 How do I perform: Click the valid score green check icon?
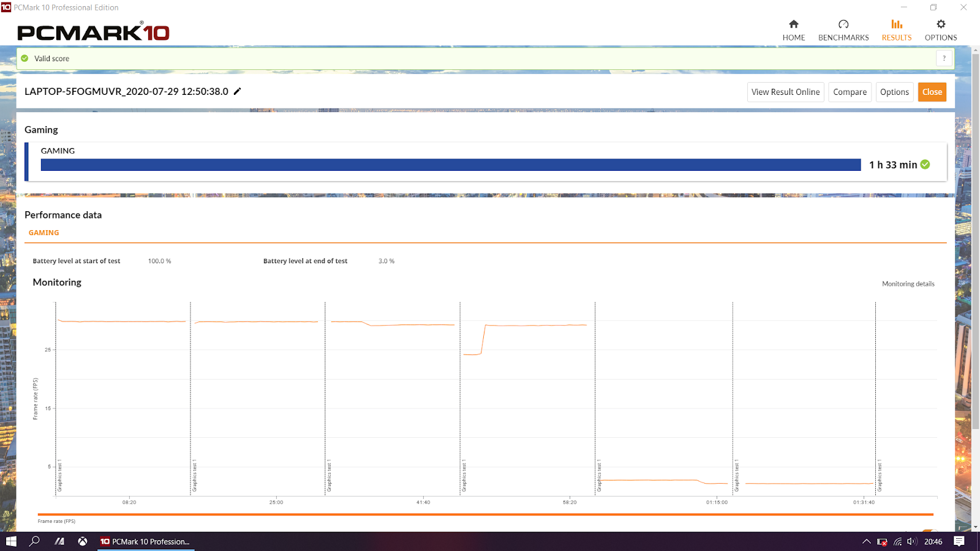click(x=24, y=58)
